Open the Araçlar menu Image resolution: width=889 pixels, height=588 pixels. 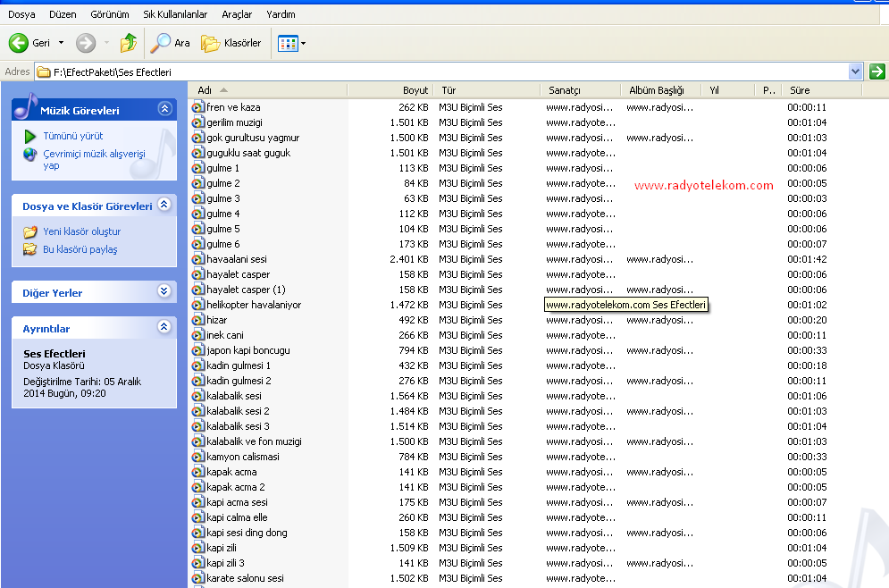237,14
